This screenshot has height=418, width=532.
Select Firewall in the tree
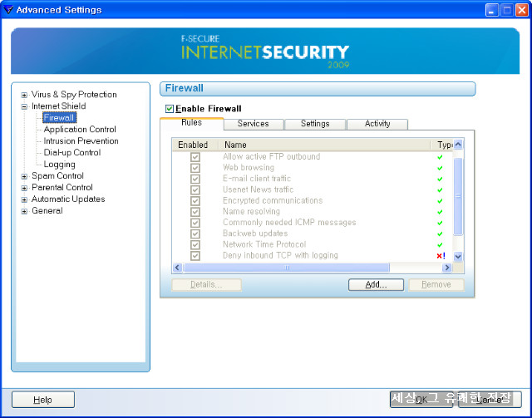tap(59, 118)
